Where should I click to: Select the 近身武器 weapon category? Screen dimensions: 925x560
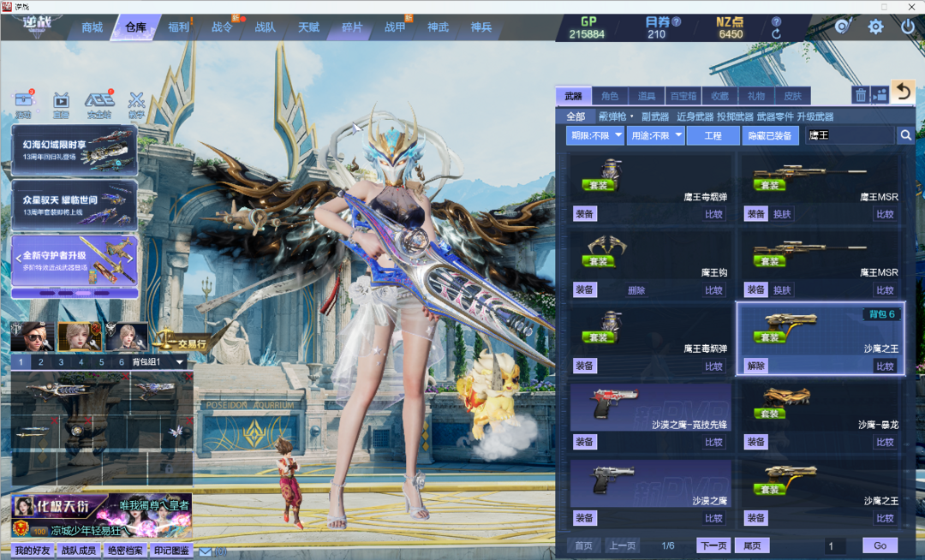coord(695,116)
